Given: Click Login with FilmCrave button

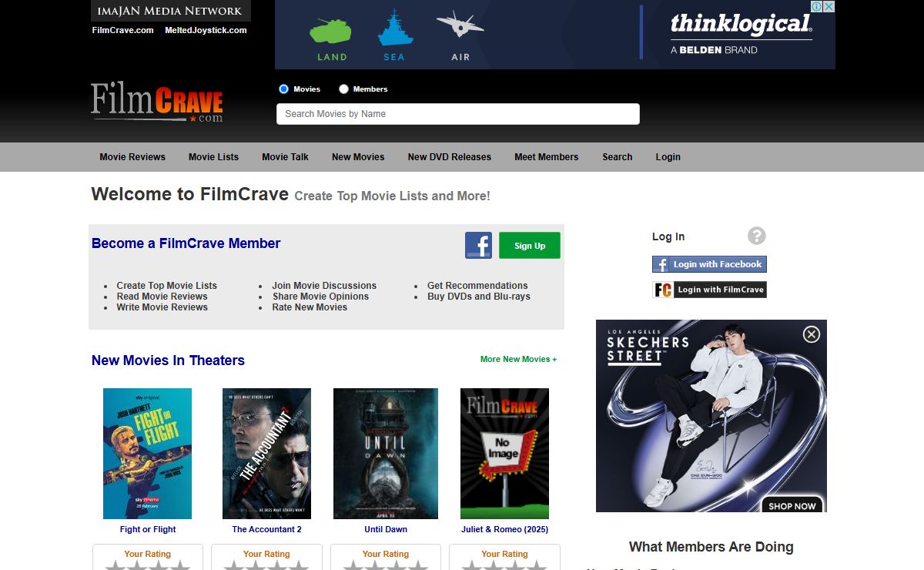Looking at the screenshot, I should click(709, 290).
